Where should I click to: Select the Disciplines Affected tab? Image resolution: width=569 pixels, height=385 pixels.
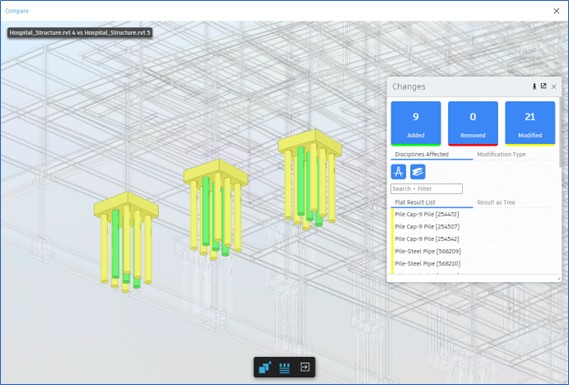tap(422, 154)
